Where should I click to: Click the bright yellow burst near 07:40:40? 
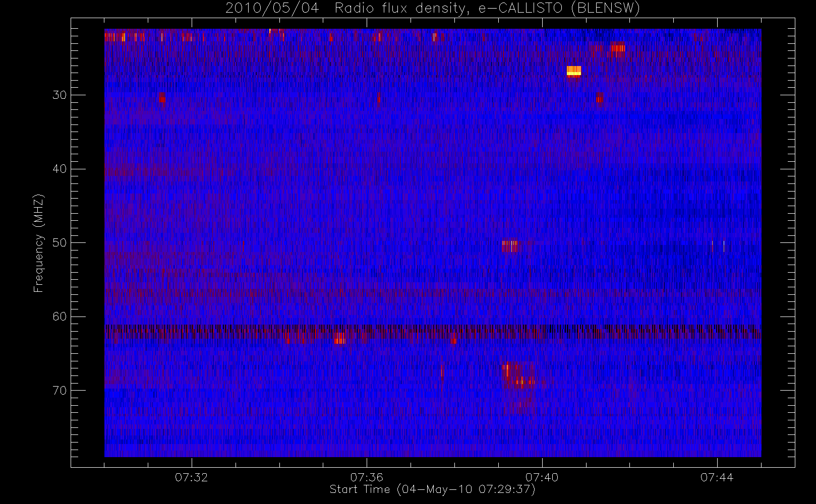click(574, 71)
